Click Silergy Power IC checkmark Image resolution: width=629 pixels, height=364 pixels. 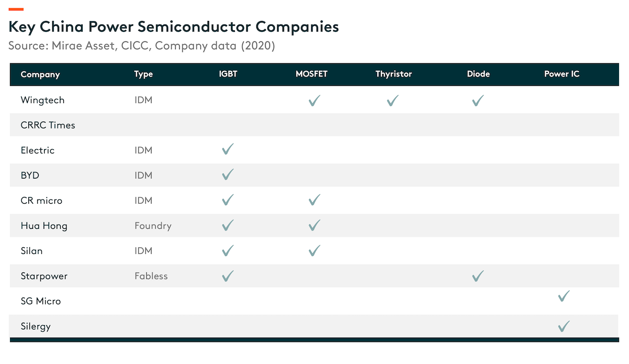click(563, 326)
